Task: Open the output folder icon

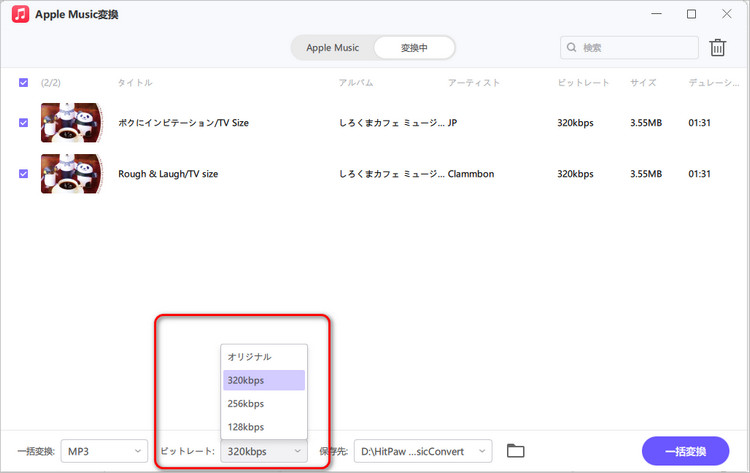Action: (515, 451)
